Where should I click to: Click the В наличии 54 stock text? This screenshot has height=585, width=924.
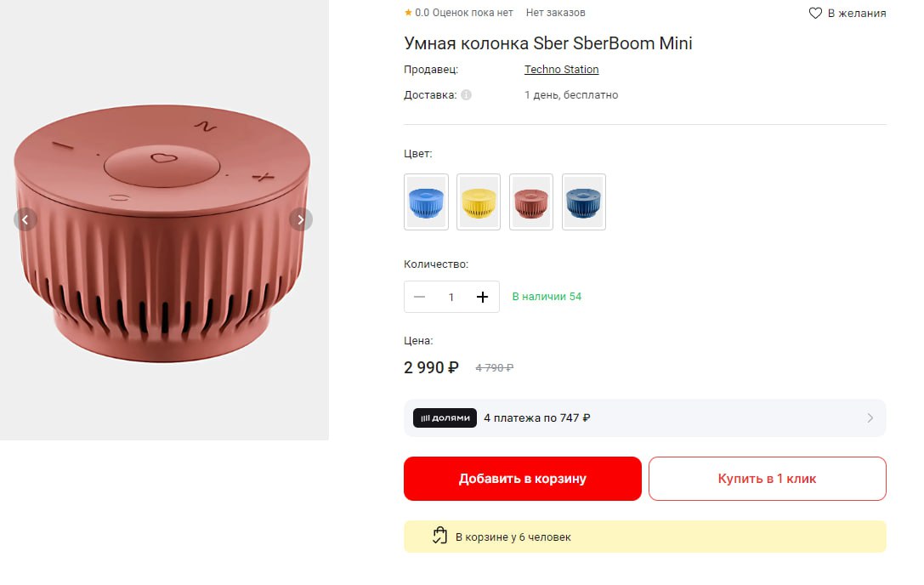547,297
